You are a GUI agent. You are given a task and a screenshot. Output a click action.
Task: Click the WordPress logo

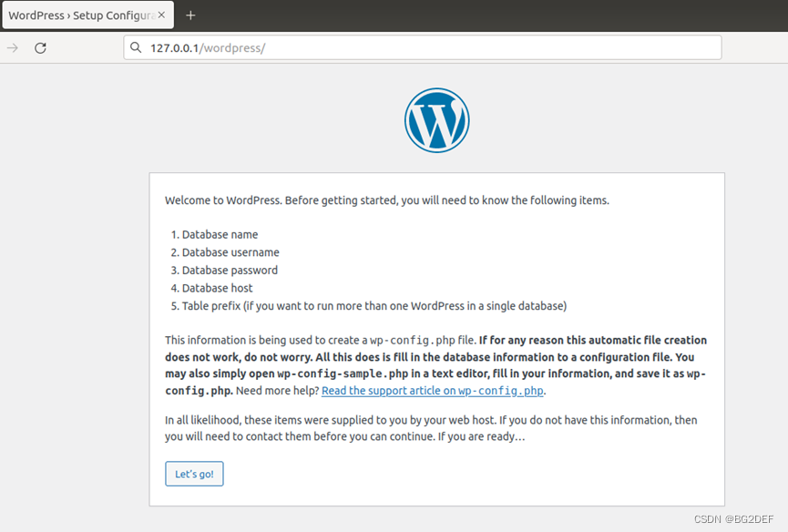point(436,120)
